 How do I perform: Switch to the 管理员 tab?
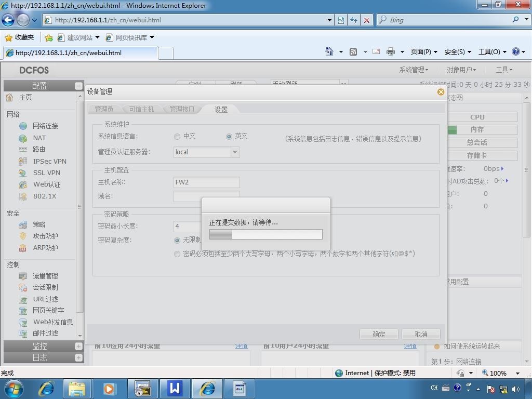[x=104, y=109]
